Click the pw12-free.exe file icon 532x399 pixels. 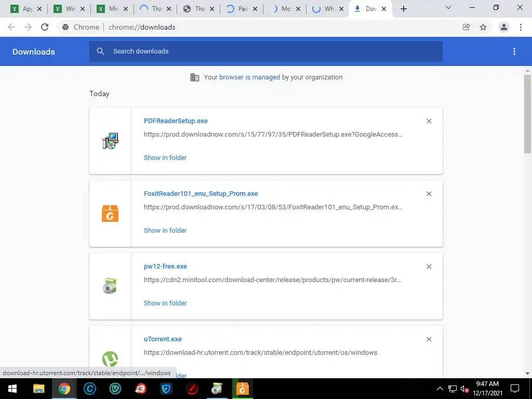point(110,286)
